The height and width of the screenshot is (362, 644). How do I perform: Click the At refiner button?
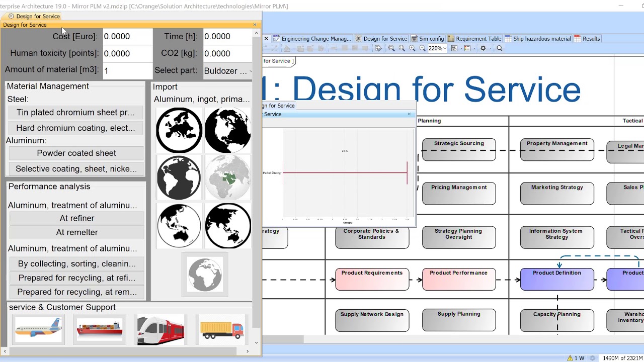76,218
